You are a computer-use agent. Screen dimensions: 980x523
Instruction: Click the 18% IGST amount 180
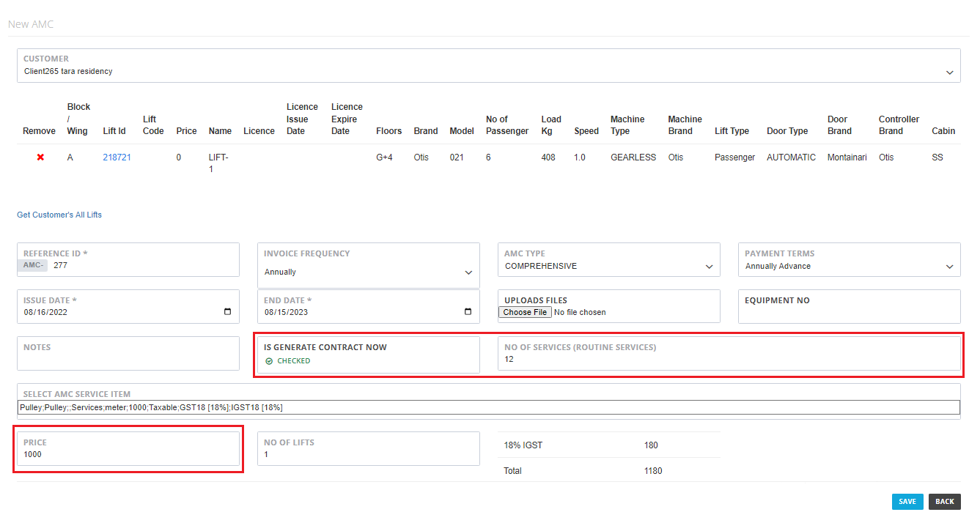pos(651,445)
